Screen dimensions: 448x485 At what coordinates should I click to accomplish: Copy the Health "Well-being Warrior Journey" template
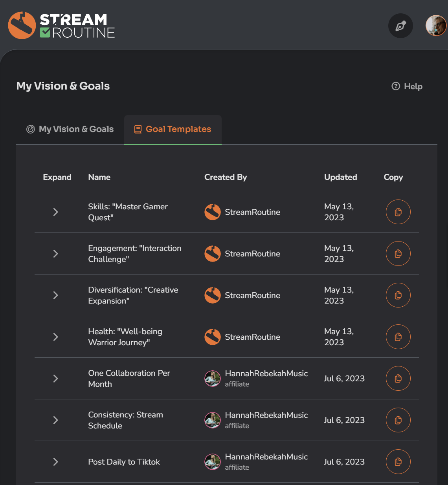pos(398,337)
